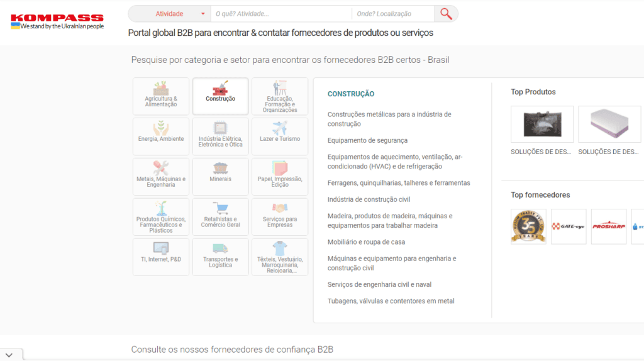
Task: Open Equipamentos de aquecimento, ventilação (HVAC) link
Action: 395,162
